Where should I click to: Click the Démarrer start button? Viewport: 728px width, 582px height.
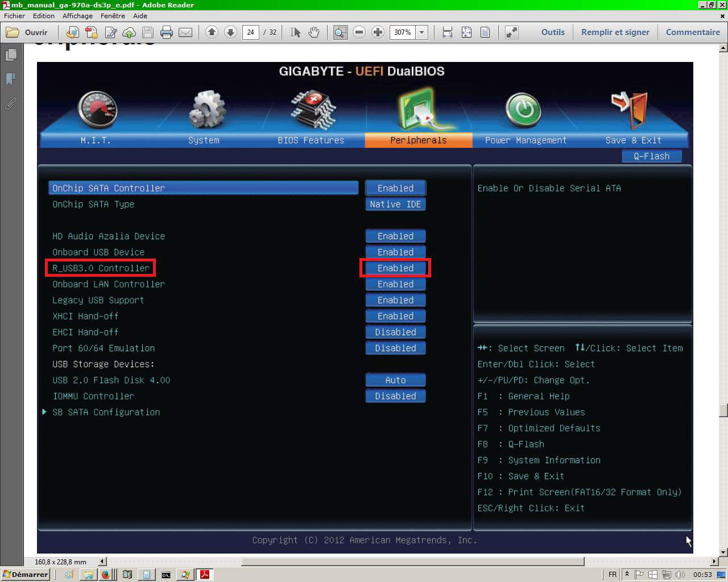[26, 575]
